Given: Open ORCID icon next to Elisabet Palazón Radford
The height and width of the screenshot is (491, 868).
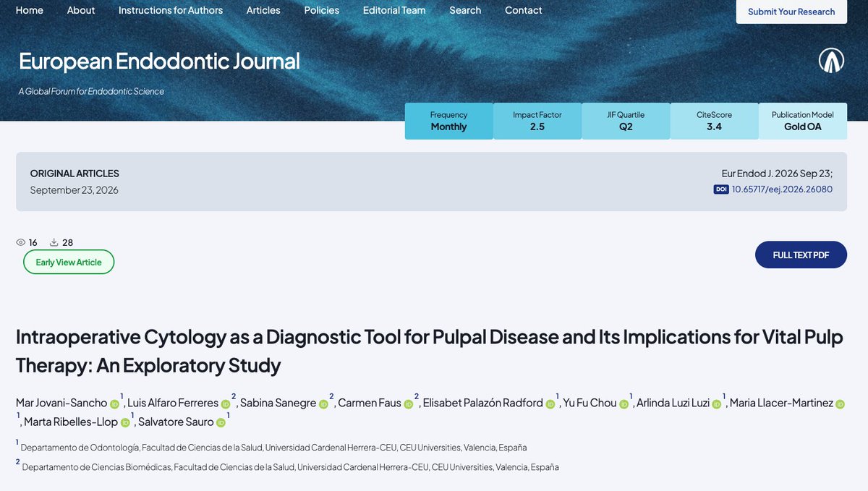Looking at the screenshot, I should pyautogui.click(x=550, y=404).
